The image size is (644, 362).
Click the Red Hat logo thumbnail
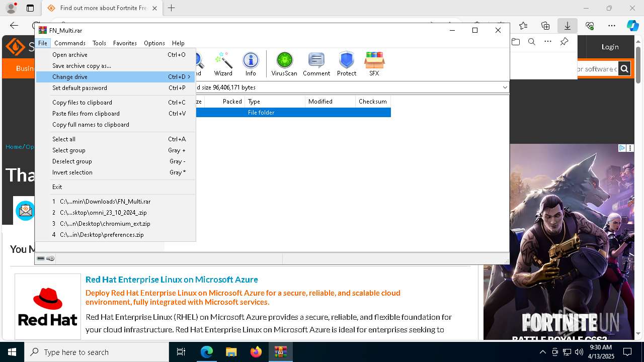48,306
